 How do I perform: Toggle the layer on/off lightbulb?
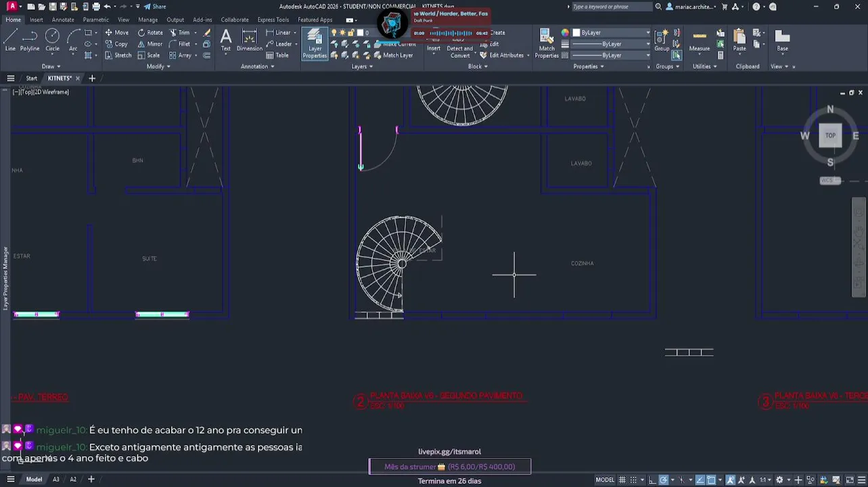pyautogui.click(x=334, y=32)
